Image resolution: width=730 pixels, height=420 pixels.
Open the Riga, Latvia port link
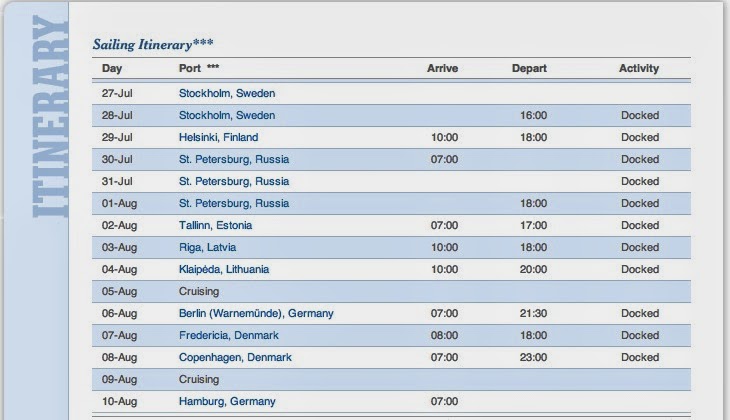[207, 247]
